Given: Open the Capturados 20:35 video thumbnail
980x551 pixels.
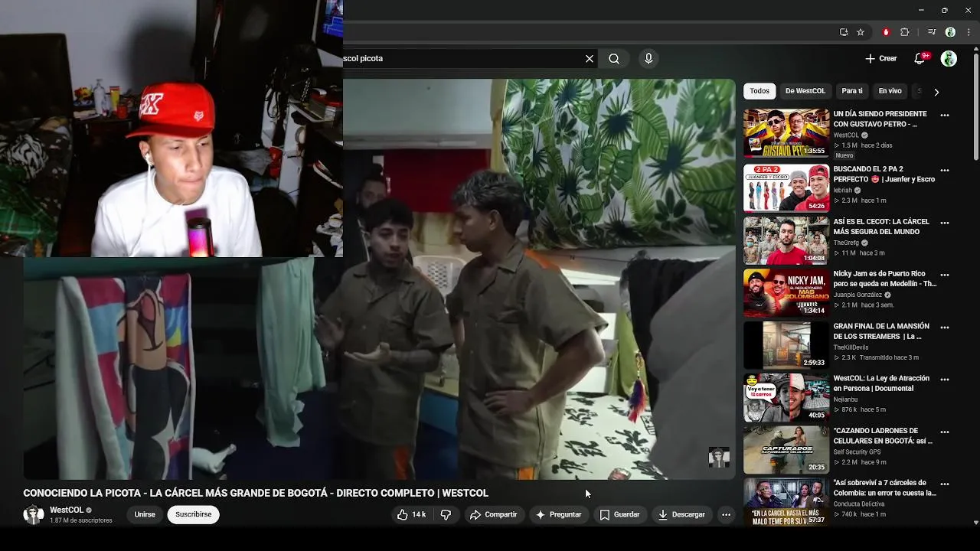Looking at the screenshot, I should click(786, 449).
